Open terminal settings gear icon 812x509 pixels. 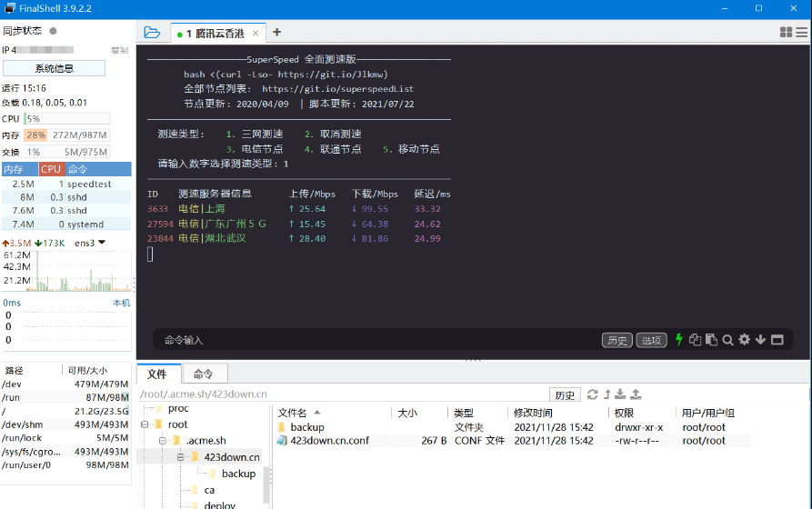[744, 340]
